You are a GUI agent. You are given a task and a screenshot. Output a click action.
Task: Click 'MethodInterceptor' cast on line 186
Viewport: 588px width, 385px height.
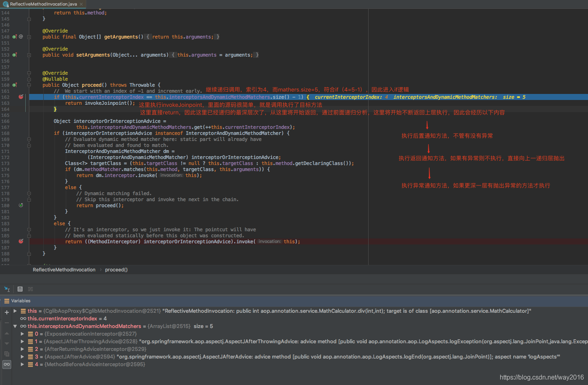(x=114, y=242)
